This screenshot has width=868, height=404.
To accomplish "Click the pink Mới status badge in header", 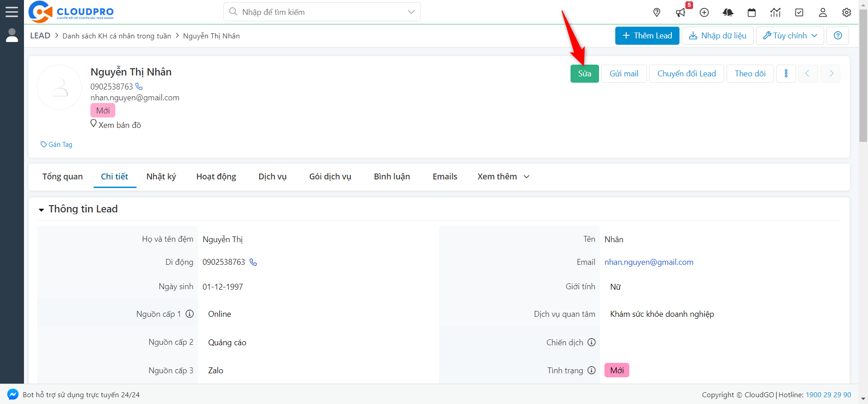I will [103, 111].
